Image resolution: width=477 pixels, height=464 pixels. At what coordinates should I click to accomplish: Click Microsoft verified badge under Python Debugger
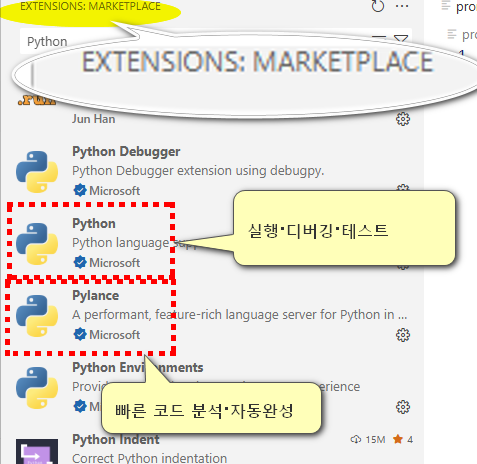point(80,191)
